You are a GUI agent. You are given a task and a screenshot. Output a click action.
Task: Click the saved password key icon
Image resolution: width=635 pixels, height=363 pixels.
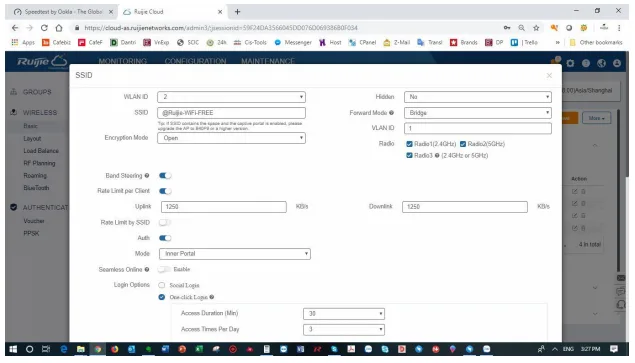(x=507, y=28)
